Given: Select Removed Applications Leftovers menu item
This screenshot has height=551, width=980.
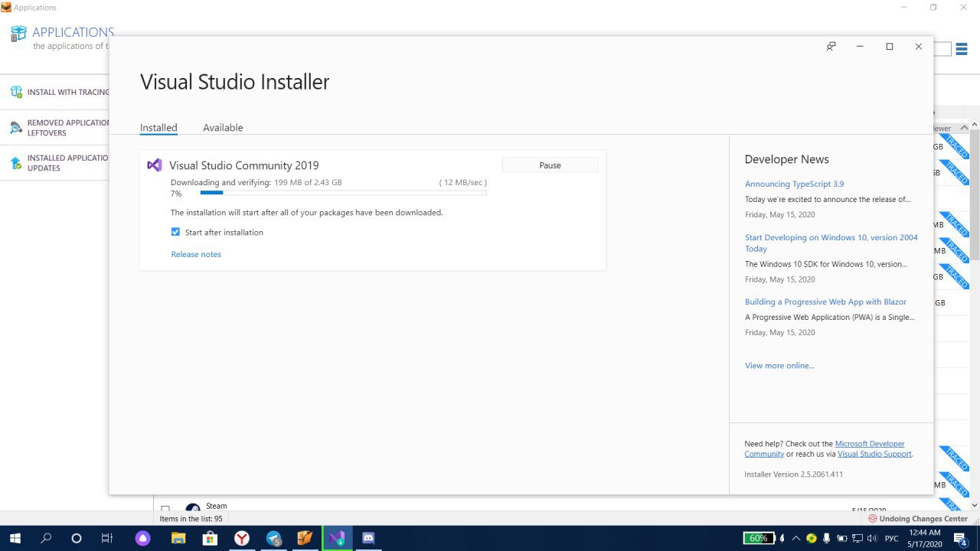Looking at the screenshot, I should [54, 127].
